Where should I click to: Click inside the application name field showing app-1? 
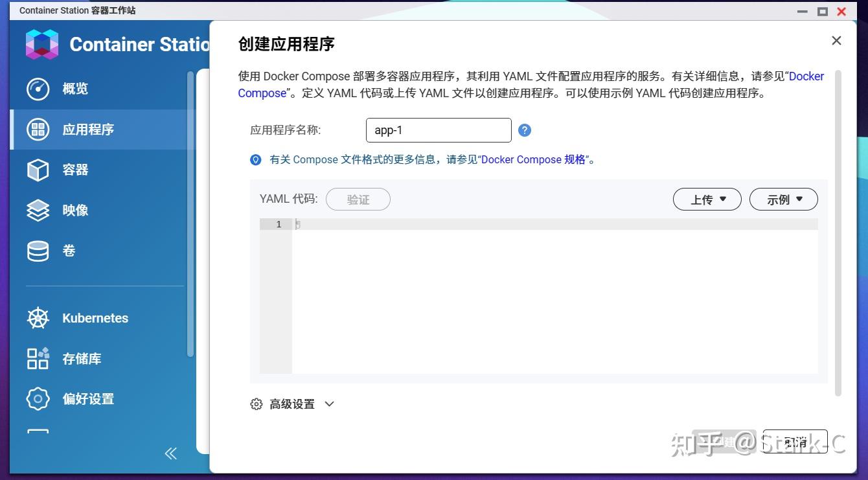(439, 130)
